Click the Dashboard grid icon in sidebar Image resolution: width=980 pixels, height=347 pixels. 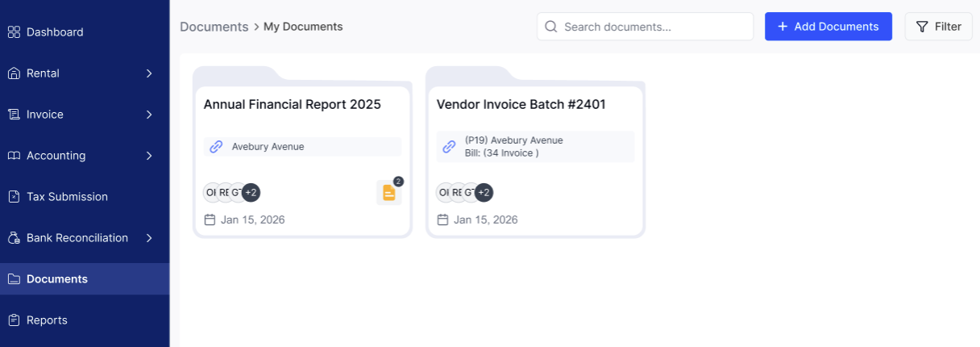pyautogui.click(x=14, y=32)
